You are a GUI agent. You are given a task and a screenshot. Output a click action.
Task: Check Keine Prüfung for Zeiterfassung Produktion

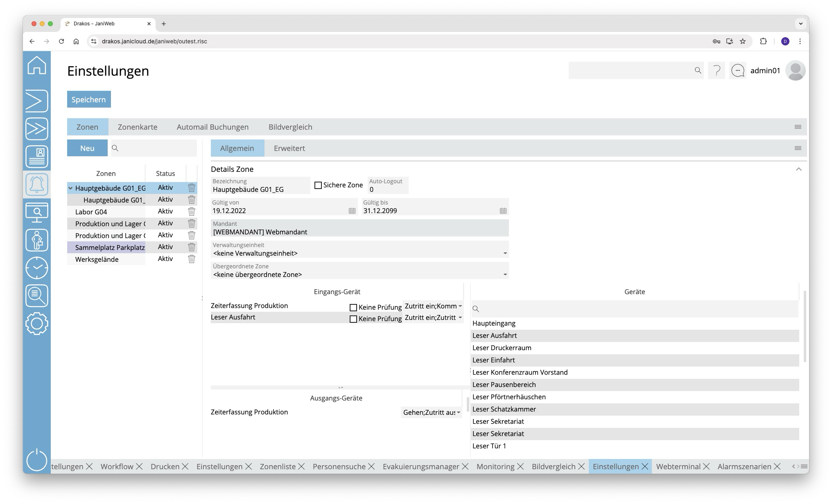tap(353, 307)
